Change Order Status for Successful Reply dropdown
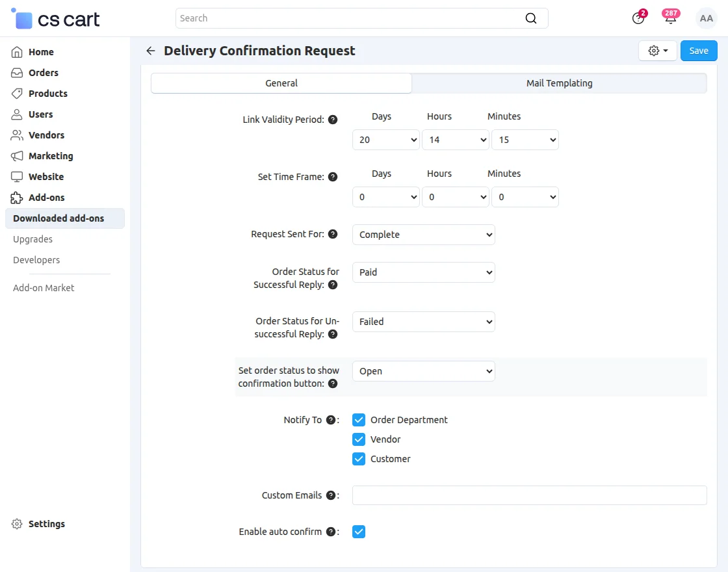 pyautogui.click(x=423, y=272)
